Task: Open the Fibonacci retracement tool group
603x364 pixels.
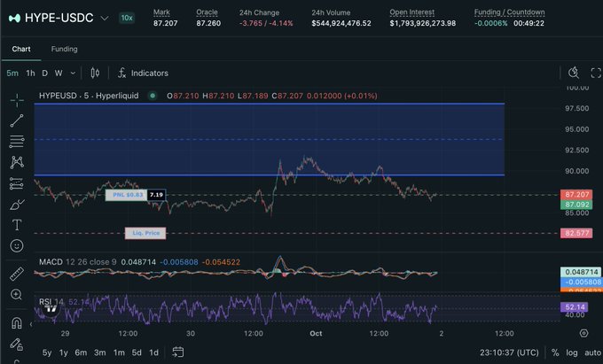Action: click(17, 142)
